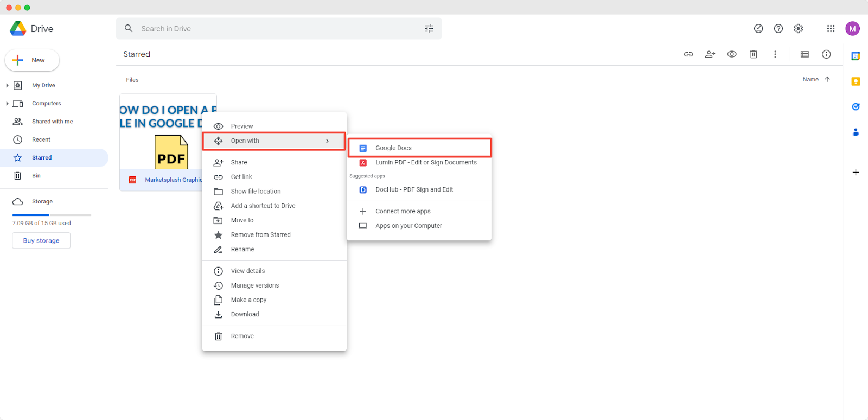Viewport: 868px width, 420px height.
Task: Choose Manage versions
Action: pos(274,285)
